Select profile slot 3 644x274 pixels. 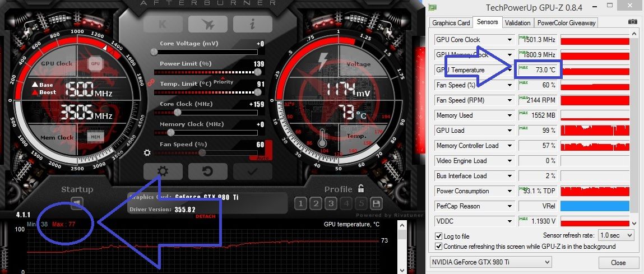tap(331, 203)
